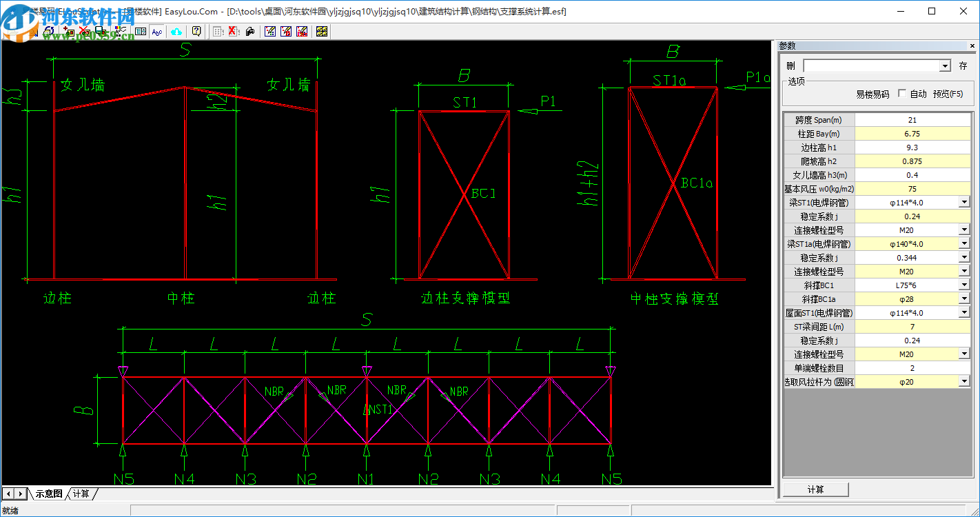This screenshot has width=980, height=517.
Task: Click the 跨度 Span(m) value field
Action: (912, 120)
